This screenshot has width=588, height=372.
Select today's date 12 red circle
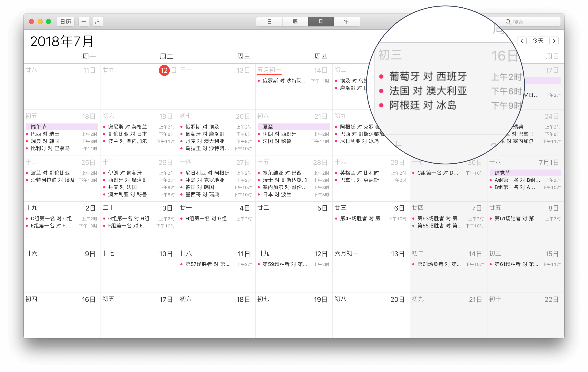(x=164, y=70)
